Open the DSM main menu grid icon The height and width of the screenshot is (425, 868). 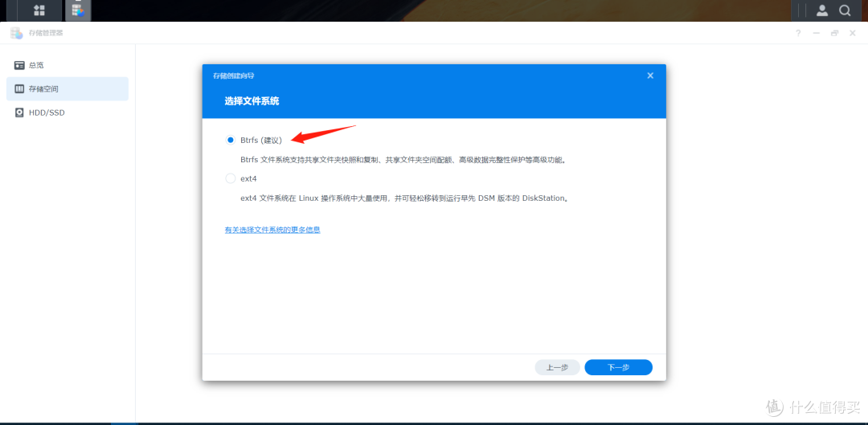tap(39, 10)
